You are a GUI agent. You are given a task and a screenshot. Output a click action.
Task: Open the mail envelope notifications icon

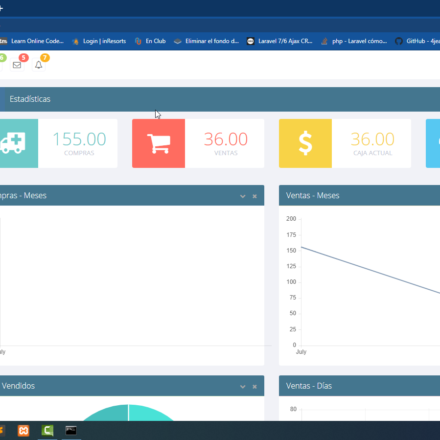(x=17, y=65)
